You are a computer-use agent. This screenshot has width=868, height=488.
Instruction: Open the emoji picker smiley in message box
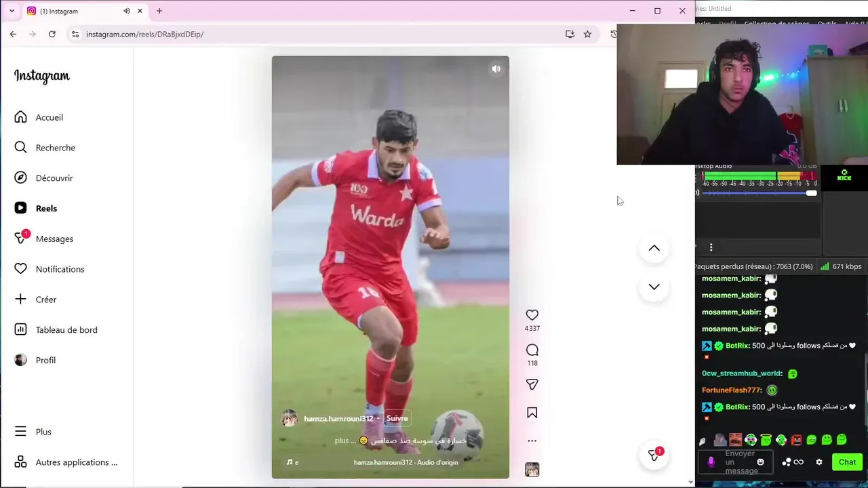(761, 462)
